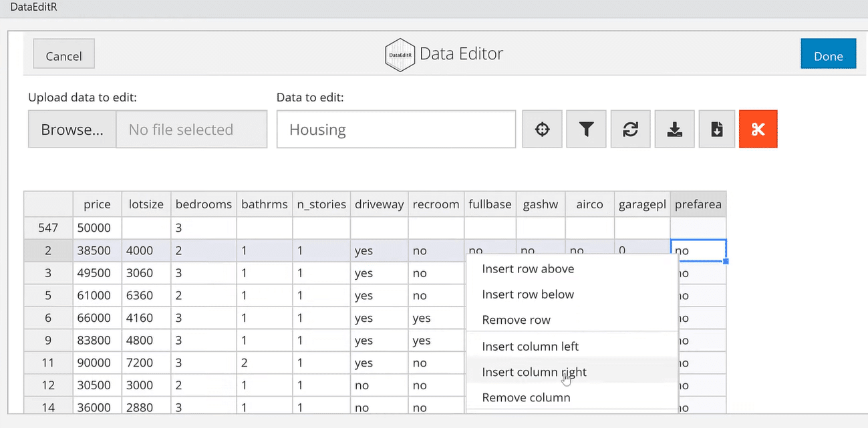Click the download-to-drive save icon
The height and width of the screenshot is (428, 868).
[x=674, y=129]
